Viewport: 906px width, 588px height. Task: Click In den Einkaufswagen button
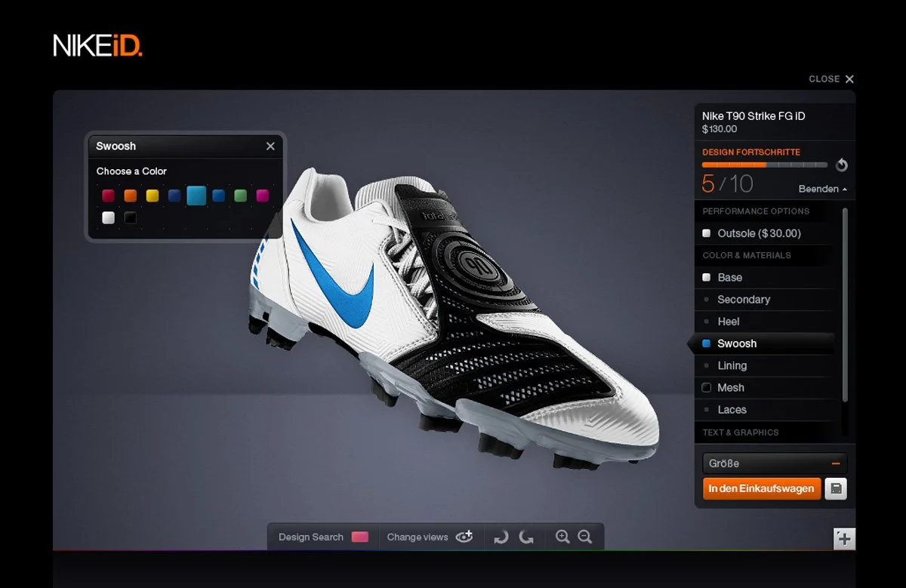(762, 488)
